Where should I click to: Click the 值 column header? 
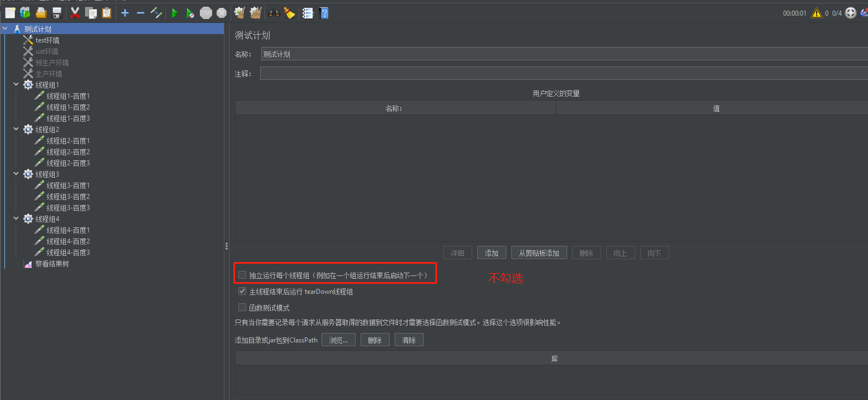712,108
